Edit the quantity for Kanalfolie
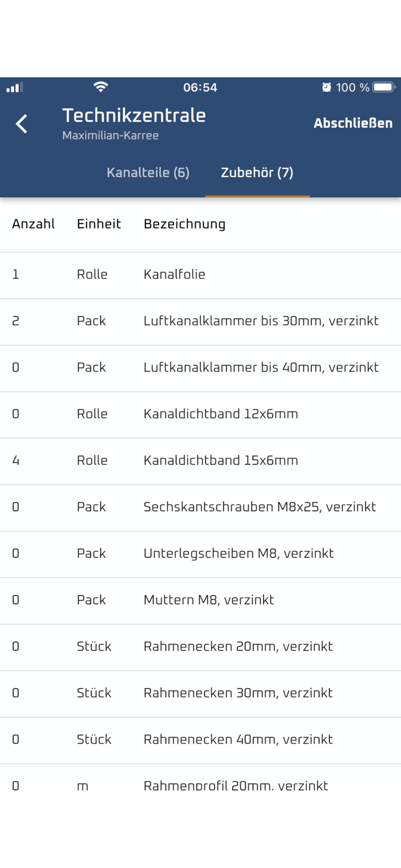Screen dimensions: 401x868 pos(16,275)
